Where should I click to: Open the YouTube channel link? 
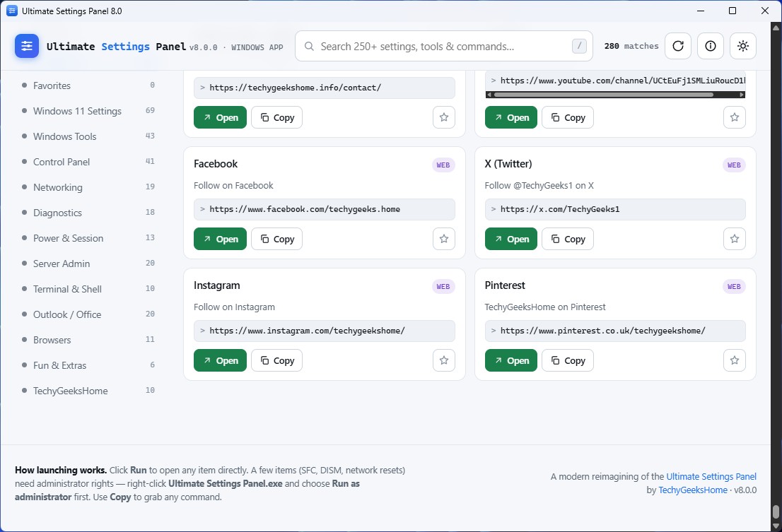(510, 117)
